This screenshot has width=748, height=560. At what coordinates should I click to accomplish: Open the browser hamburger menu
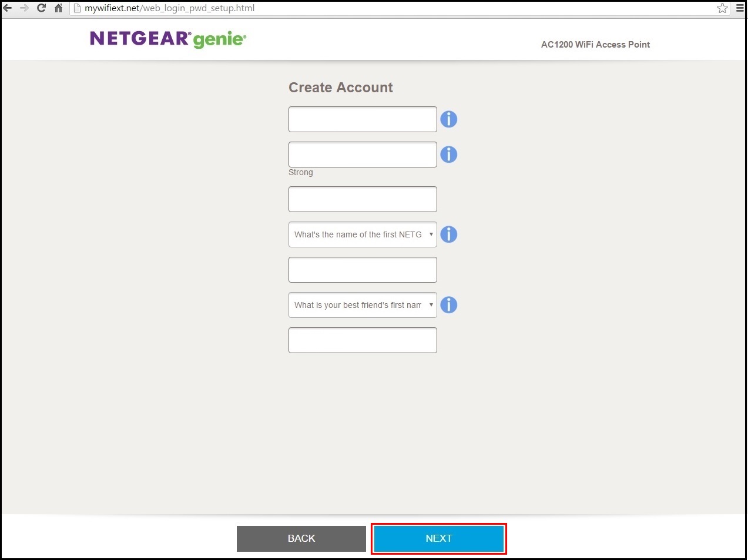click(x=740, y=8)
